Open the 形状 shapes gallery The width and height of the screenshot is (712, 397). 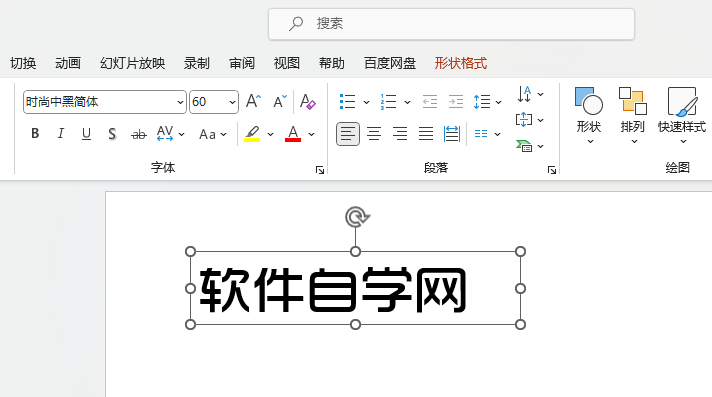tap(589, 115)
